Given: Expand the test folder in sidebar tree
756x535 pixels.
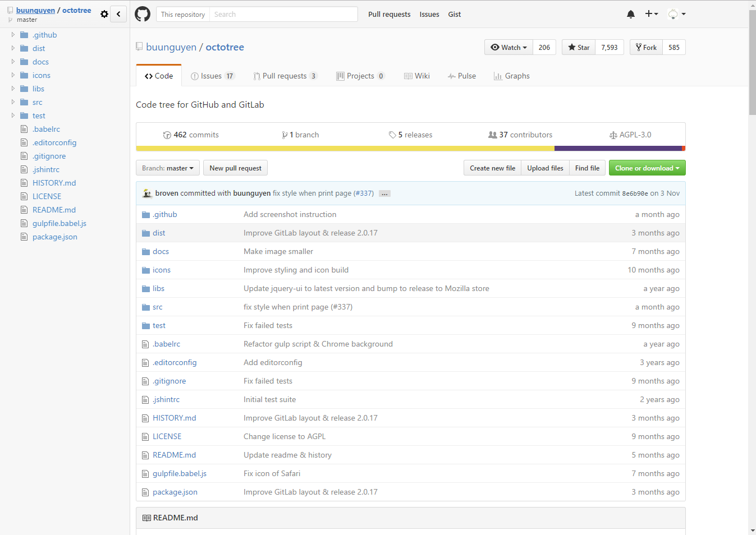Looking at the screenshot, I should point(13,116).
